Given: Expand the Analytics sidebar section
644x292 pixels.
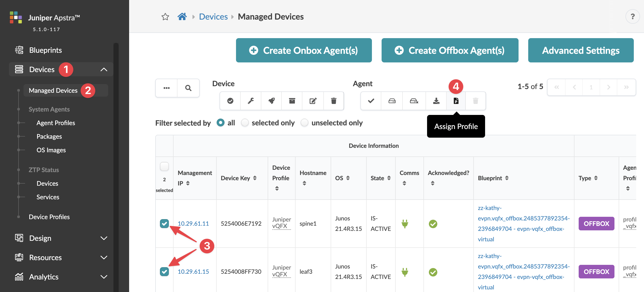Looking at the screenshot, I should pos(104,277).
